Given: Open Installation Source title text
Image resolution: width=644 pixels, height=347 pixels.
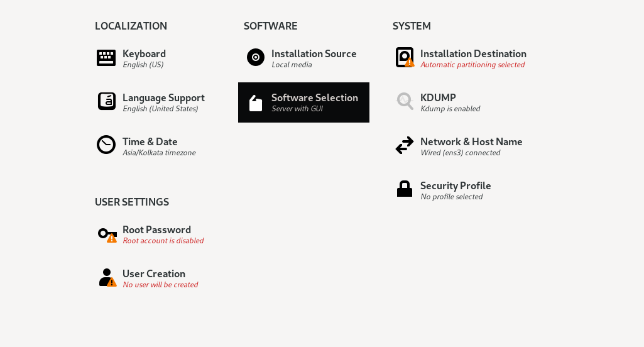Looking at the screenshot, I should click(314, 53).
